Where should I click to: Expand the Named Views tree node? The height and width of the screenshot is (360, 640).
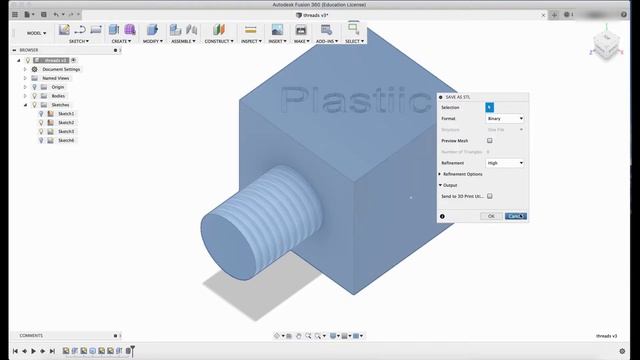[25, 78]
